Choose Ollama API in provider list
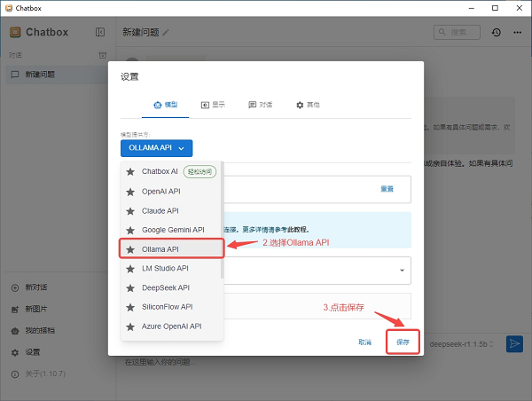 (x=171, y=249)
